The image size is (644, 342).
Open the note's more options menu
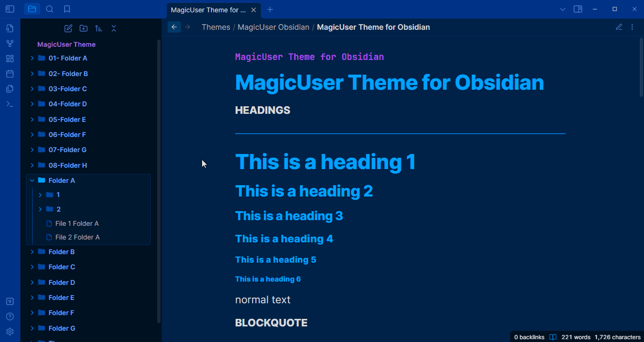(x=632, y=27)
